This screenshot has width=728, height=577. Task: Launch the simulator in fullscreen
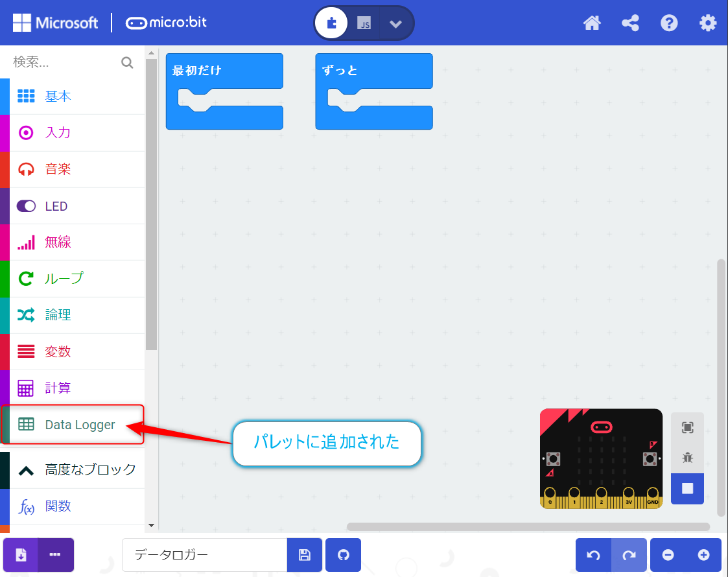[687, 428]
